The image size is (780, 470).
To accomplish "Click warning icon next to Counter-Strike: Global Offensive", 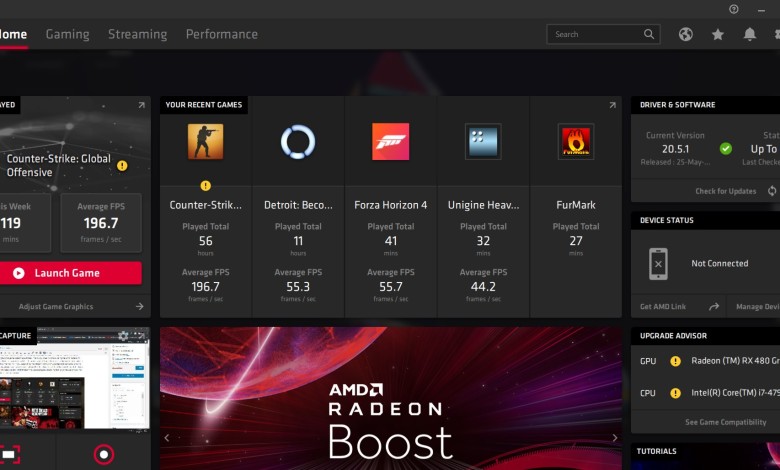I will 122,166.
